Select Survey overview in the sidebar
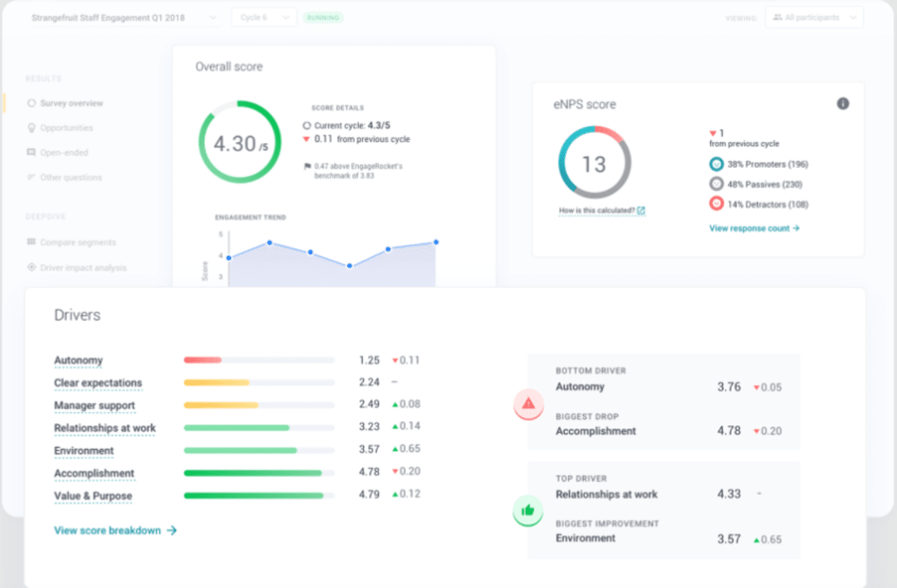 point(71,103)
